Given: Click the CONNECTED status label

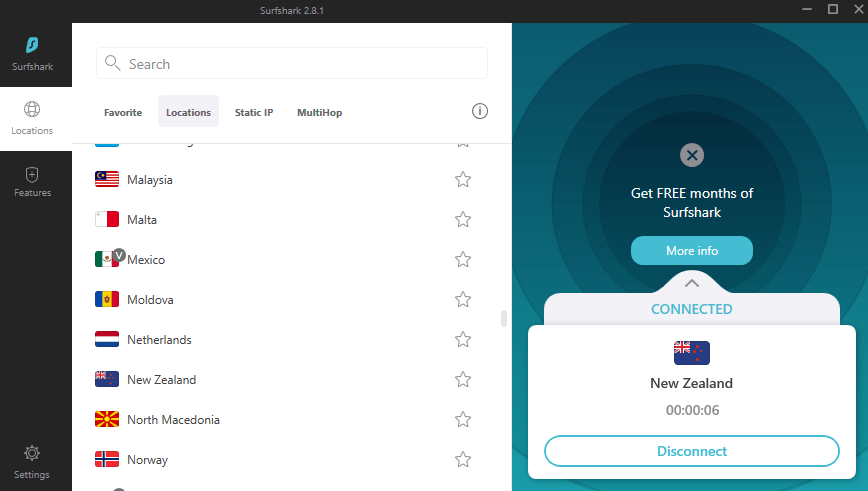Looking at the screenshot, I should pyautogui.click(x=691, y=309).
